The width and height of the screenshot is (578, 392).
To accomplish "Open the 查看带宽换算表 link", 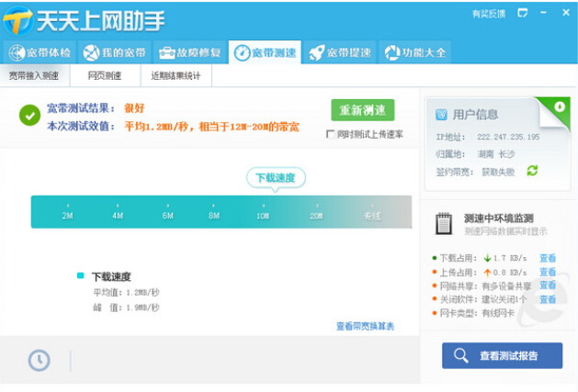I will pyautogui.click(x=365, y=326).
